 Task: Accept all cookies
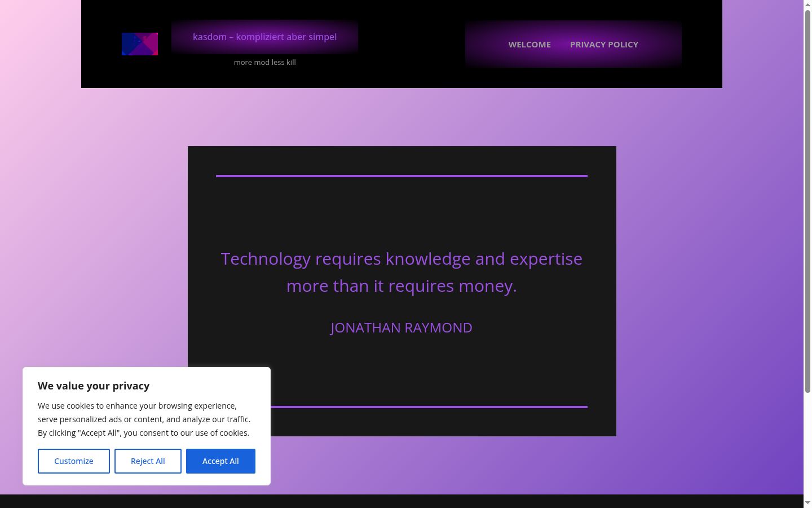(x=220, y=461)
